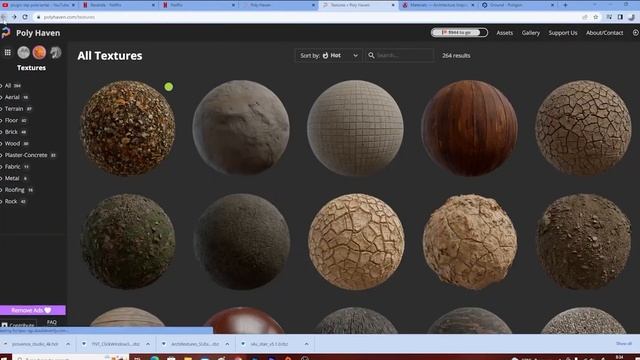Screen dimensions: 640x360
Task: Select the Metal category
Action: [x=12, y=178]
